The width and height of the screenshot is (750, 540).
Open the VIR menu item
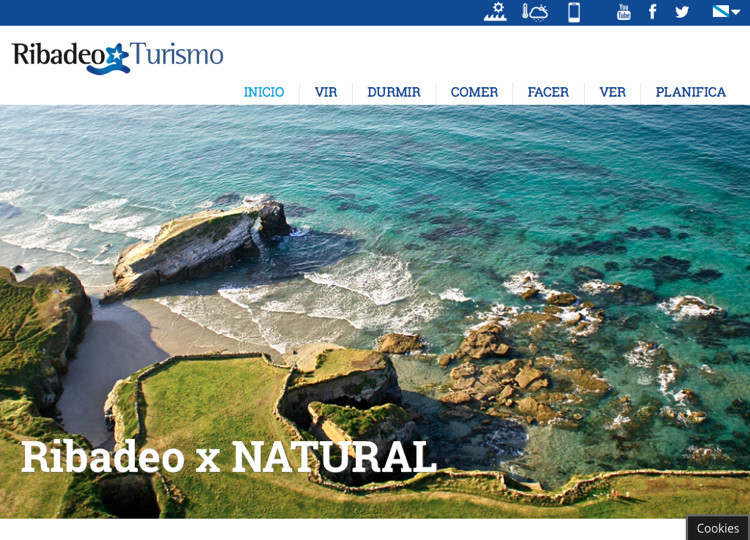click(326, 92)
